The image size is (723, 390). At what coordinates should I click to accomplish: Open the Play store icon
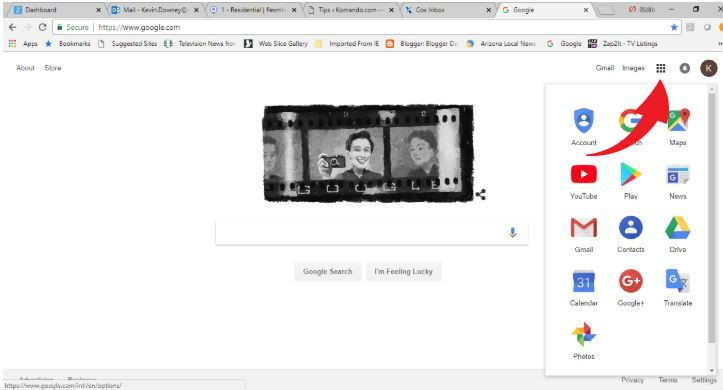point(630,174)
